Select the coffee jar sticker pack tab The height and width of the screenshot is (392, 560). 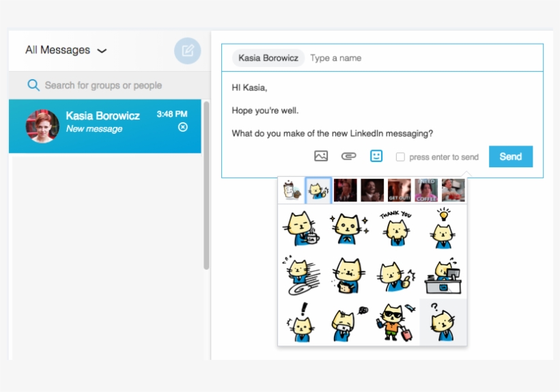[292, 191]
